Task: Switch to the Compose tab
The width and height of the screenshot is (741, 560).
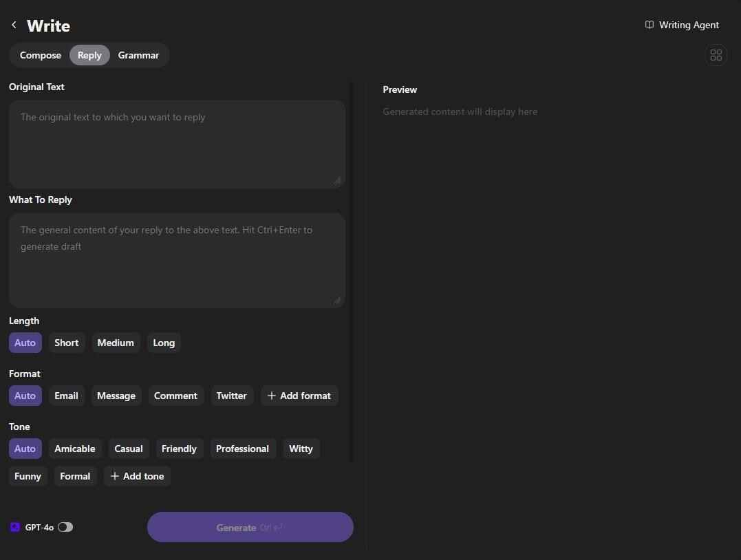Action: (x=40, y=55)
